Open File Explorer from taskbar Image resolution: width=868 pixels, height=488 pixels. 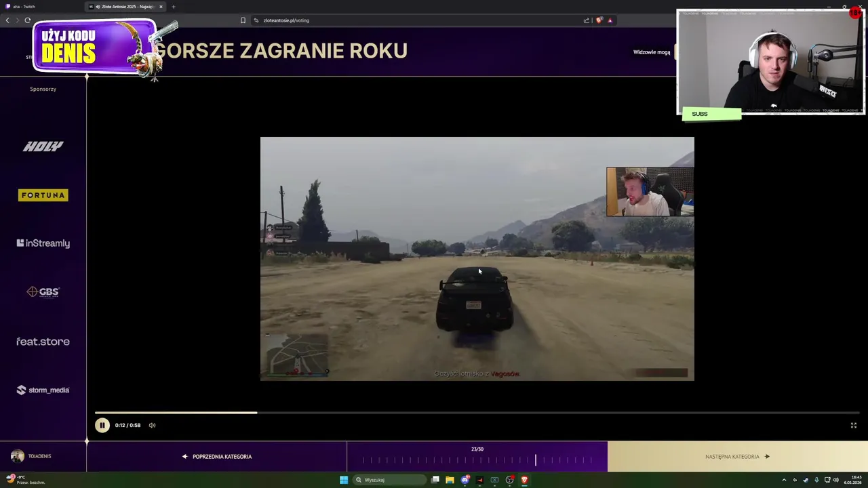pyautogui.click(x=450, y=480)
